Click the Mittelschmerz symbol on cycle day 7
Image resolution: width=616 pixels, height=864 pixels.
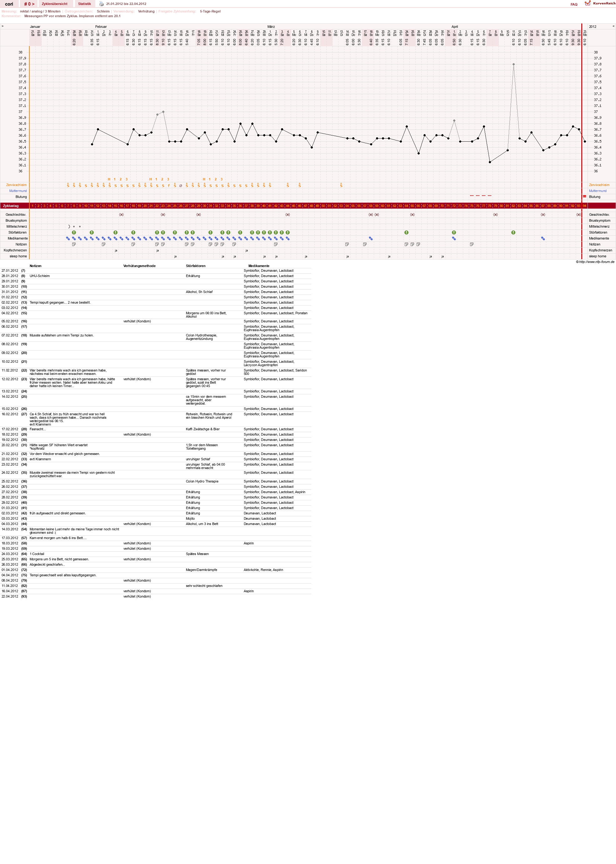tap(69, 226)
